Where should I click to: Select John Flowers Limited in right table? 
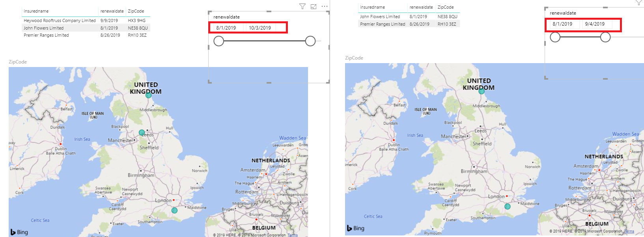click(380, 17)
